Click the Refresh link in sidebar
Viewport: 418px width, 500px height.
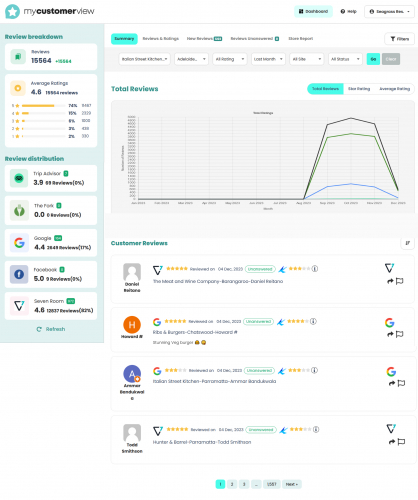pyautogui.click(x=51, y=329)
